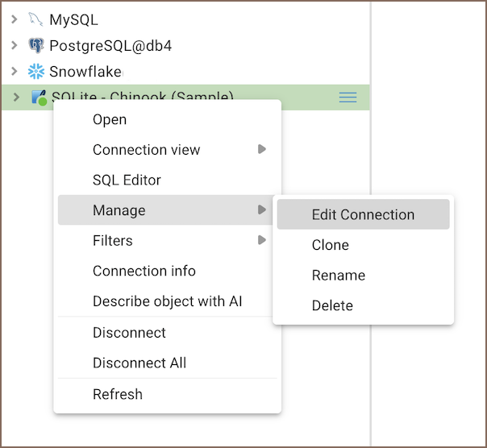This screenshot has width=487, height=448.
Task: Select Refresh in the context menu
Action: coord(167,394)
